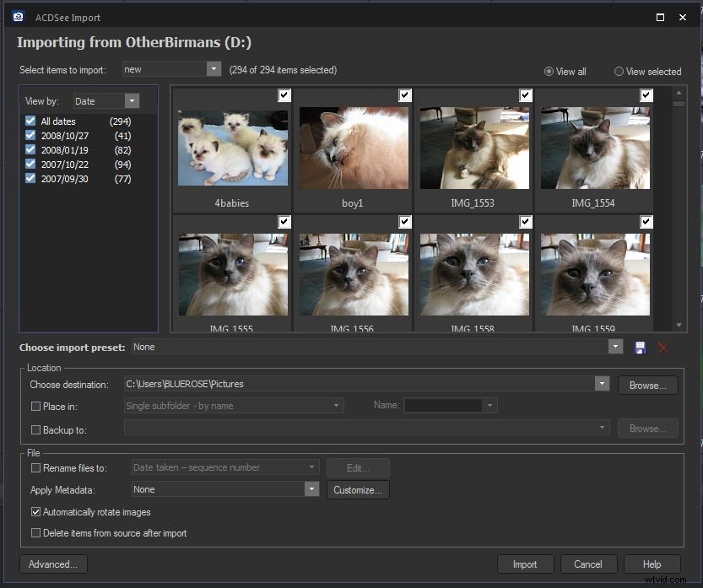Screen dimensions: 703x588
Task: Open the View by Date dropdown
Action: coord(132,100)
